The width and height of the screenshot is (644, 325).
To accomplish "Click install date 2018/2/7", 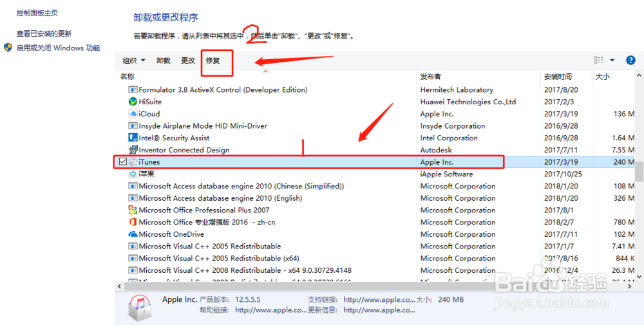I will coord(559,222).
